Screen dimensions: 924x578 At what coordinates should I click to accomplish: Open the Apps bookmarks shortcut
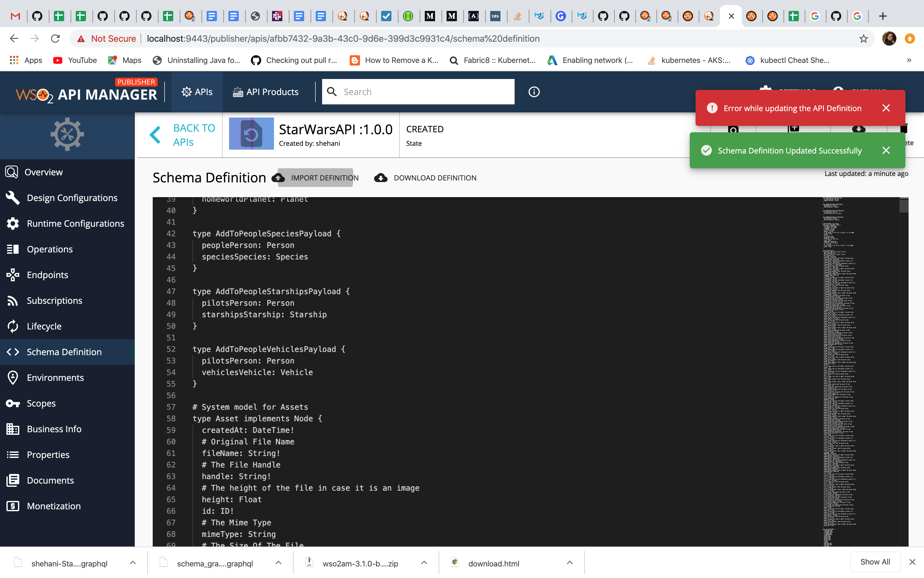click(x=26, y=60)
